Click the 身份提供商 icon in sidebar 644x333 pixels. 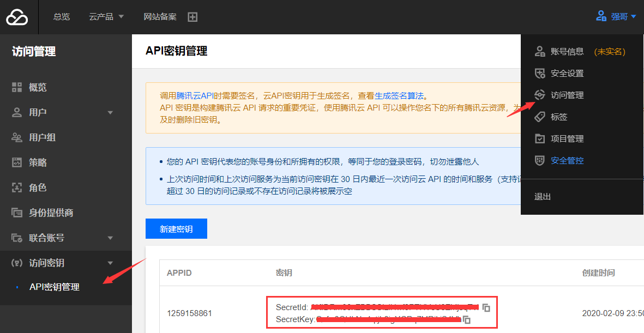(17, 213)
